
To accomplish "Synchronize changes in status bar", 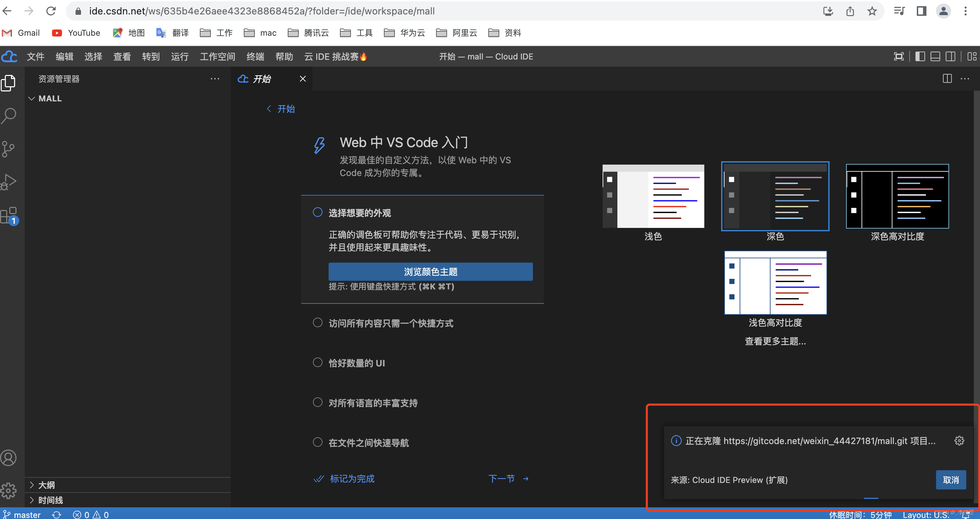I will [x=57, y=515].
